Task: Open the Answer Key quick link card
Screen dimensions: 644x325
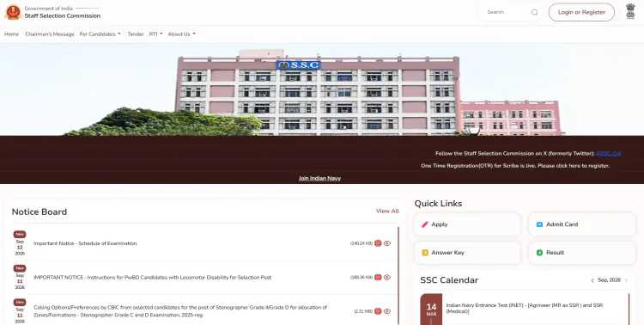Action: pyautogui.click(x=467, y=253)
